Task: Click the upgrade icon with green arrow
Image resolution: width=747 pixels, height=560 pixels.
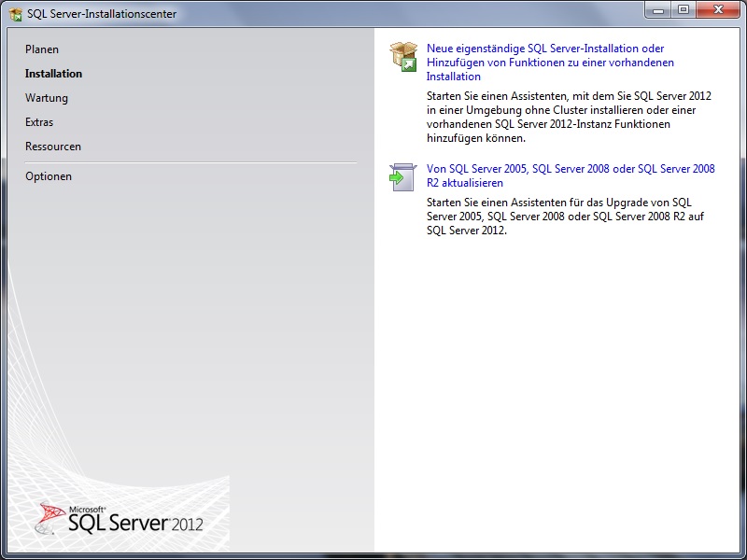Action: pos(403,177)
